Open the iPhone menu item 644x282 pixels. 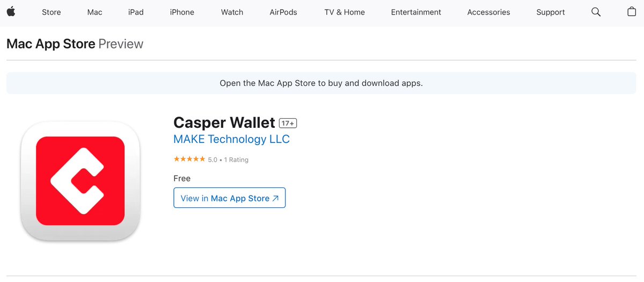tap(182, 12)
